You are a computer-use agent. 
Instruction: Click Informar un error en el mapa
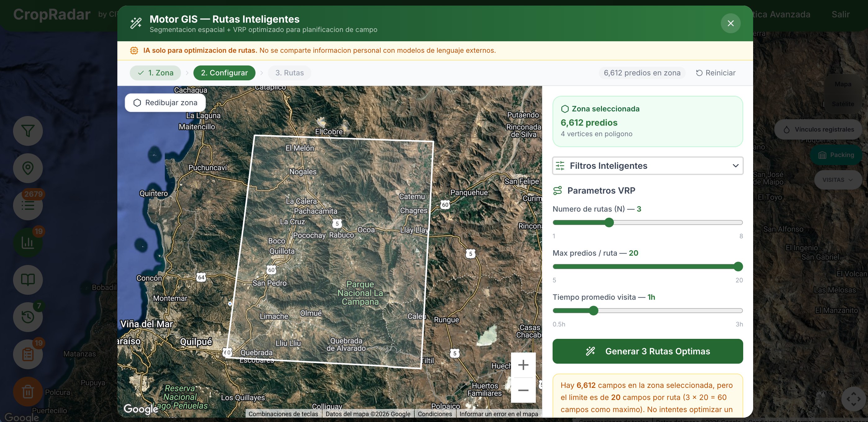coord(499,414)
